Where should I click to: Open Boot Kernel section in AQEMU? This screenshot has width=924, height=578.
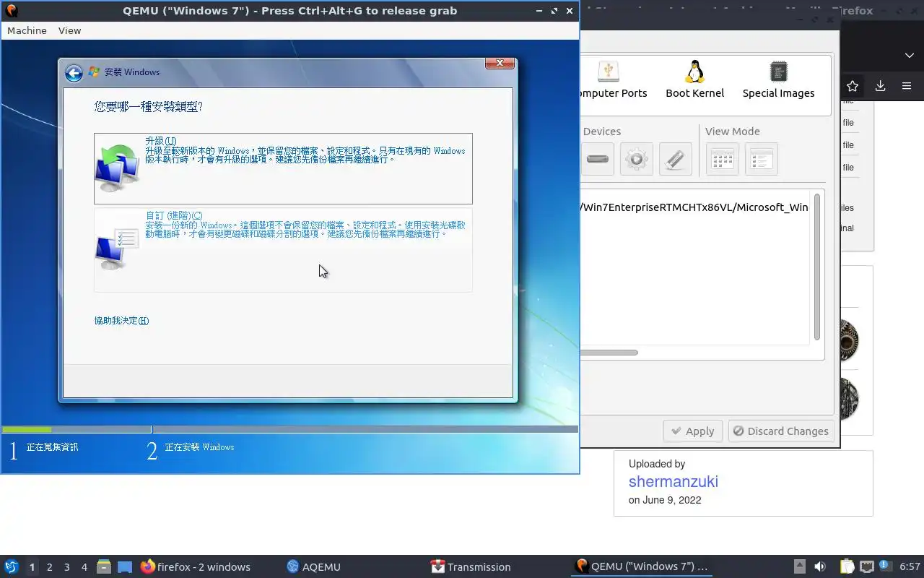[694, 79]
